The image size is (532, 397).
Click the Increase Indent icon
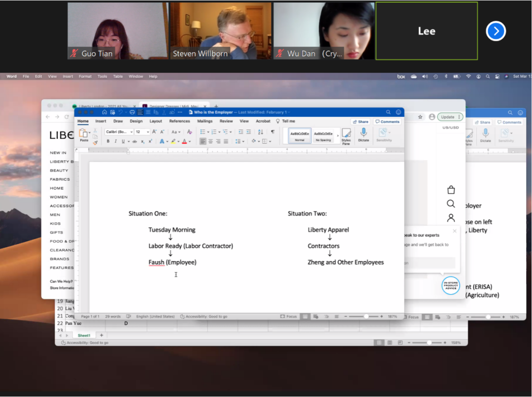click(249, 132)
